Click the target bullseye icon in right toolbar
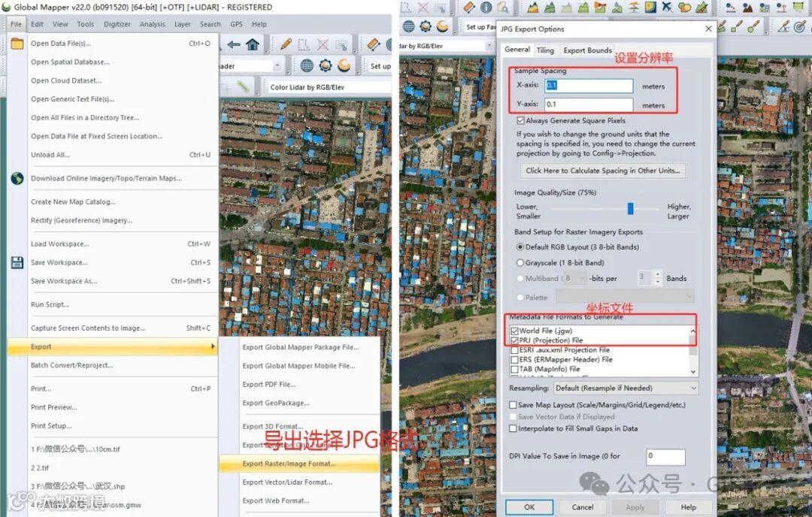 [800, 26]
